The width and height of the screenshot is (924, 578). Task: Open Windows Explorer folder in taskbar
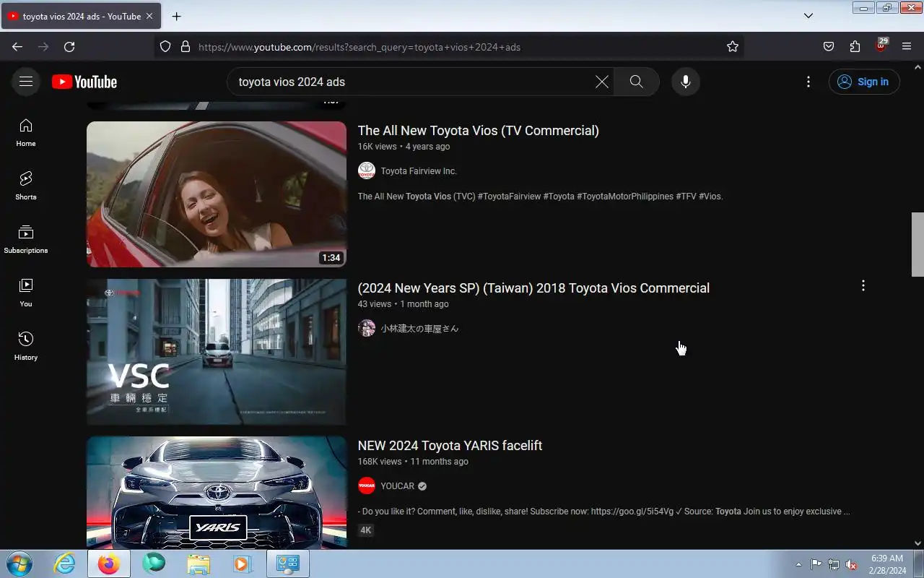pyautogui.click(x=198, y=564)
